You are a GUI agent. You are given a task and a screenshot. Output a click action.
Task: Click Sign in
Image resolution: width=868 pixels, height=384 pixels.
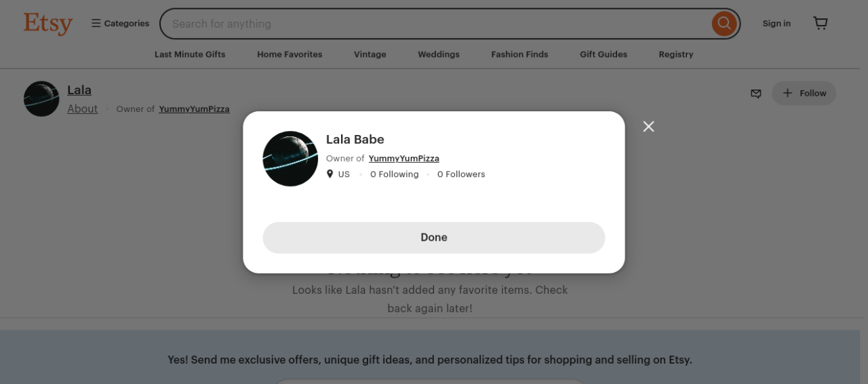click(x=776, y=24)
